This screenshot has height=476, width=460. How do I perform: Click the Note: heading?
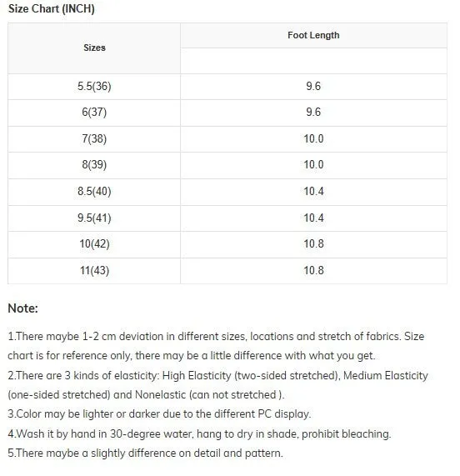[22, 308]
